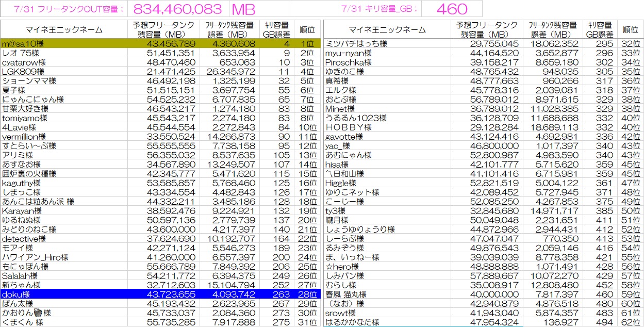Select Karayan様 name cell
Screen dimensions: 644x327
(x=64, y=211)
